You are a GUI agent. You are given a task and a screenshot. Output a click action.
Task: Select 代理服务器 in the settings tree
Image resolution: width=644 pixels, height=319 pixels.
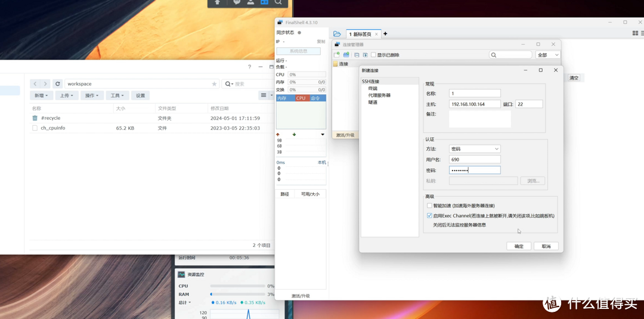point(379,95)
